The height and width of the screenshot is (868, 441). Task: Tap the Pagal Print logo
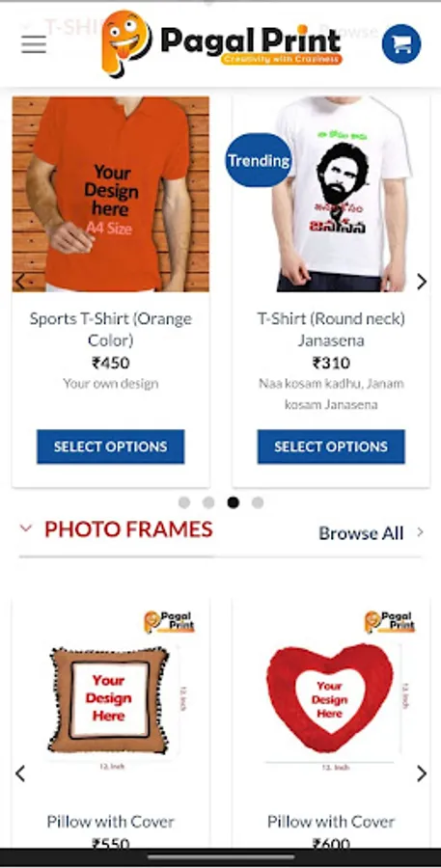222,43
